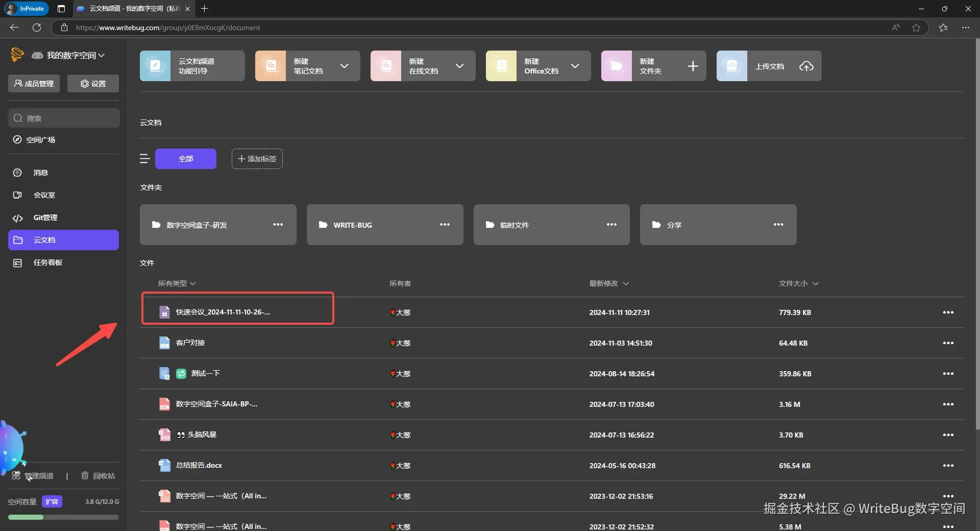The height and width of the screenshot is (531, 980).
Task: Open more options for 客户对接 file
Action: 948,343
